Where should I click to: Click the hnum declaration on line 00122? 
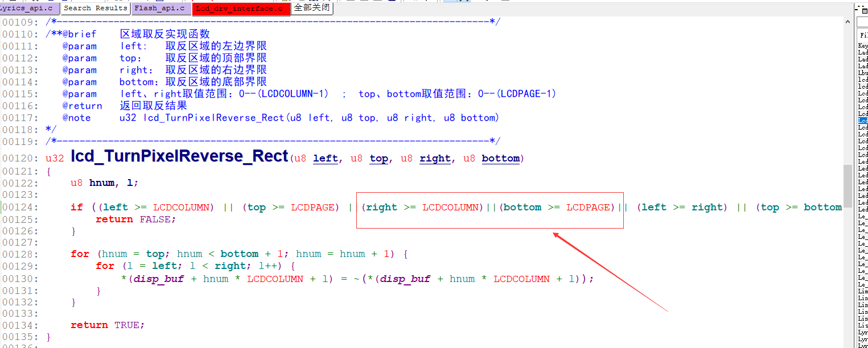[101, 183]
